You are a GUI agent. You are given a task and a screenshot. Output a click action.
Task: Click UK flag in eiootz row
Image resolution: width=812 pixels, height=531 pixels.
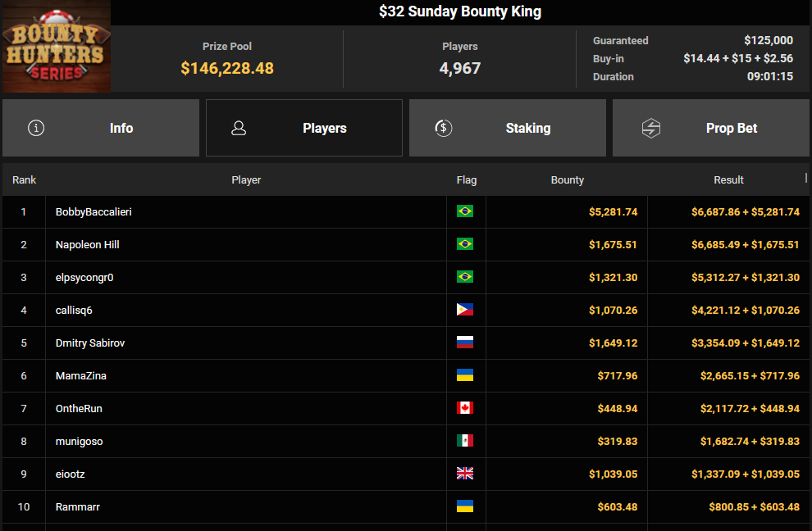click(x=465, y=474)
